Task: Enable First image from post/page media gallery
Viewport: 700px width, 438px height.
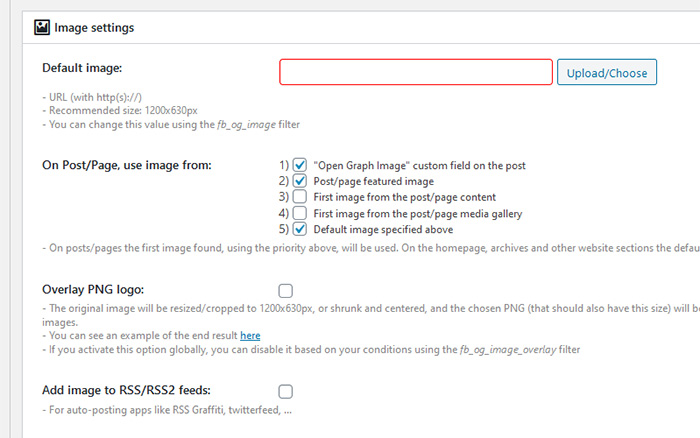Action: tap(300, 213)
